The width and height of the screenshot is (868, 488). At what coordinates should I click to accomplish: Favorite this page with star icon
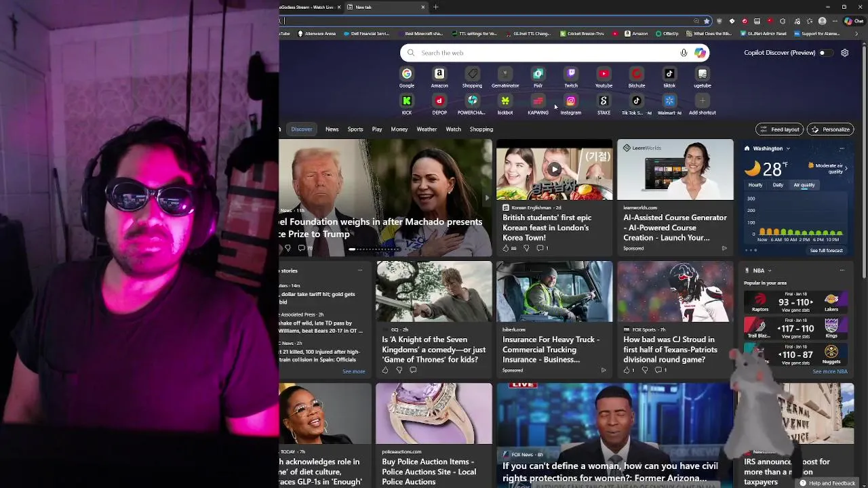click(707, 21)
